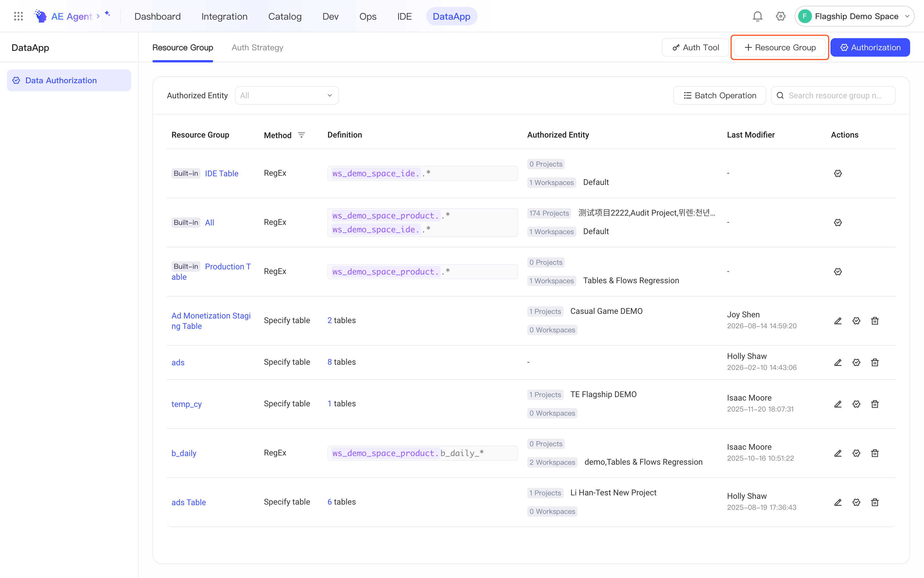Delete the temp_cy resource group
The width and height of the screenshot is (924, 578).
875,404
